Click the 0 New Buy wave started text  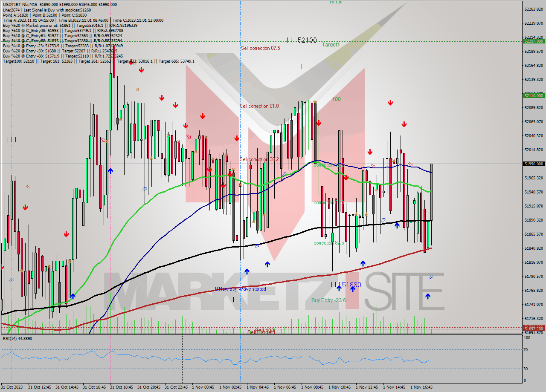tap(241, 289)
